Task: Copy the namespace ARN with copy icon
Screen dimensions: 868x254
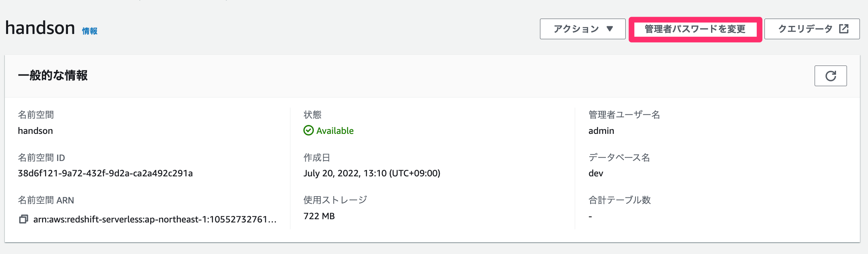Action: pyautogui.click(x=23, y=219)
